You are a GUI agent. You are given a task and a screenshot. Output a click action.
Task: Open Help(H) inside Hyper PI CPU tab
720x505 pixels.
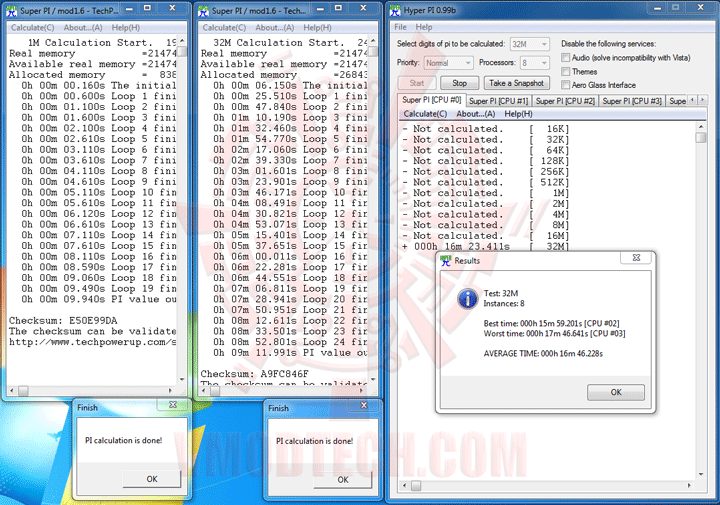518,114
